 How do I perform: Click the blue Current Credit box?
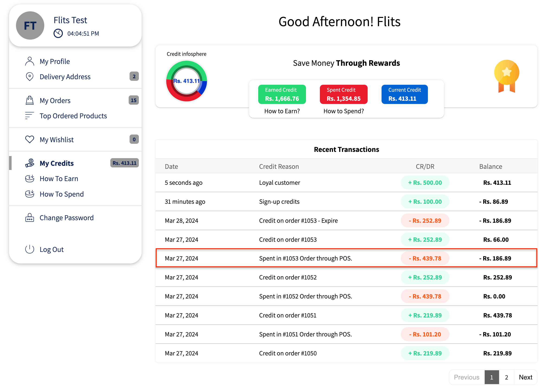(404, 94)
